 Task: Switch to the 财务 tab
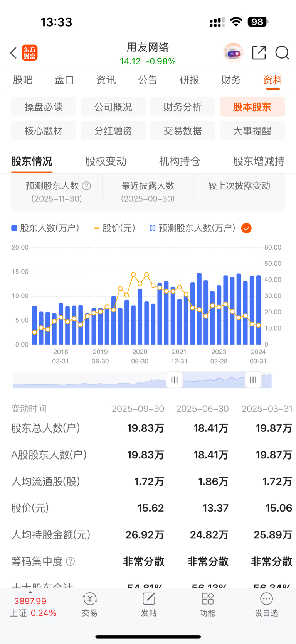231,80
